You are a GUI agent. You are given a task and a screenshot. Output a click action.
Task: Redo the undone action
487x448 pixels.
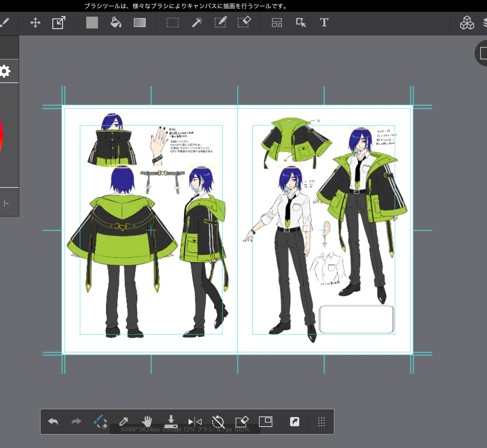pos(76,422)
